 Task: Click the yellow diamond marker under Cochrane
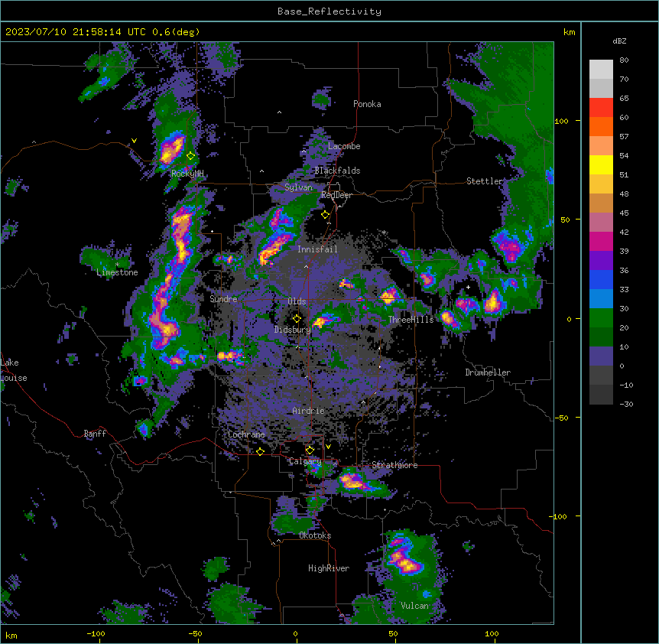coord(260,451)
